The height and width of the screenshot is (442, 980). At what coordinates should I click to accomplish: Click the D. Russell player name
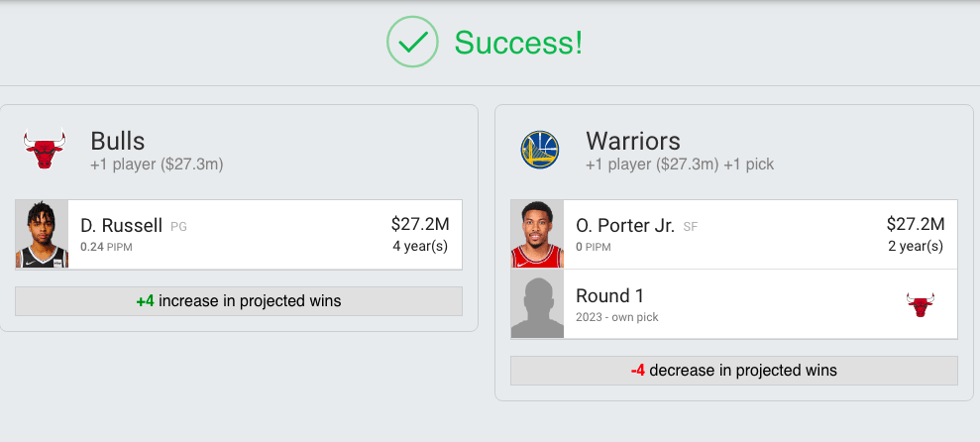click(121, 226)
